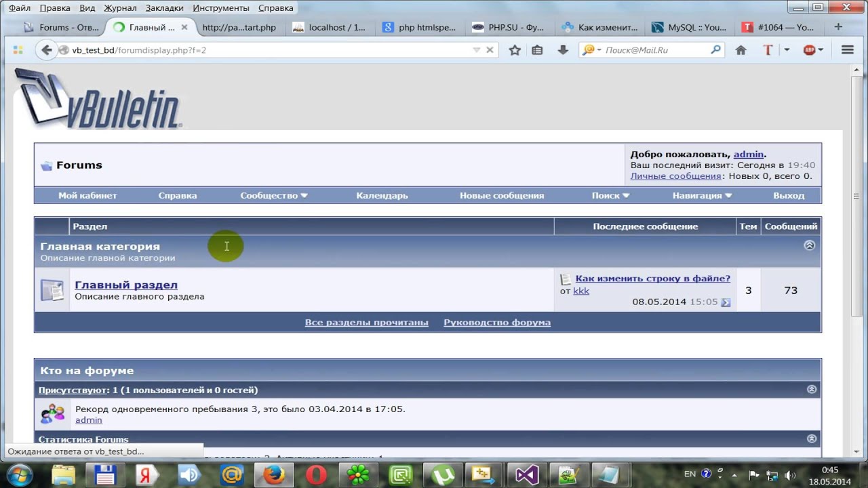Open the Firefox hamburger menu
Viewport: 868px width, 488px height.
(x=847, y=50)
